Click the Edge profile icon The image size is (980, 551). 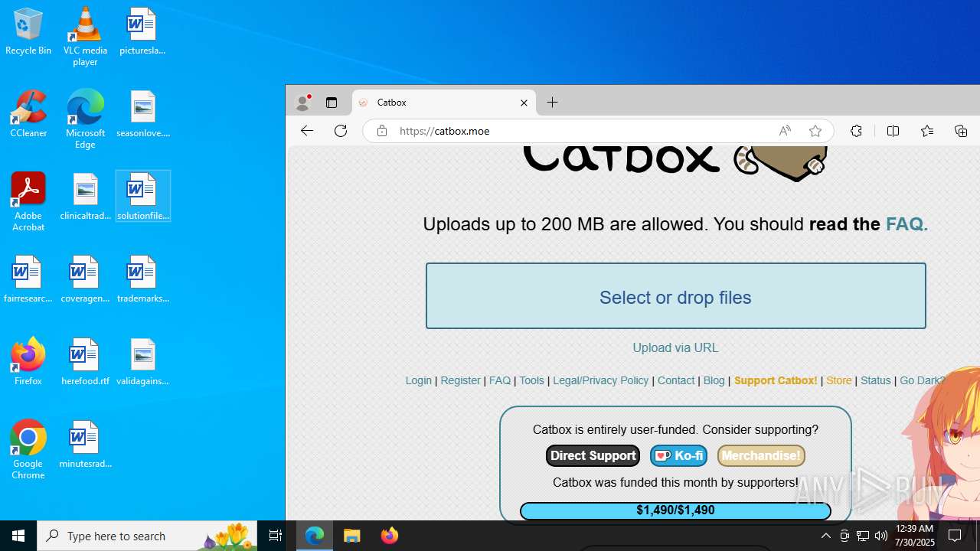[303, 103]
